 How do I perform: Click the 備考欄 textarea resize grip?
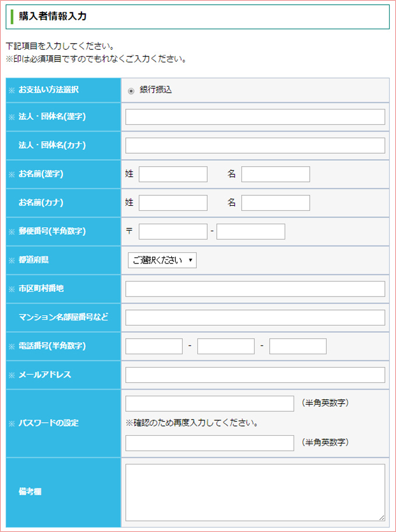point(382,518)
